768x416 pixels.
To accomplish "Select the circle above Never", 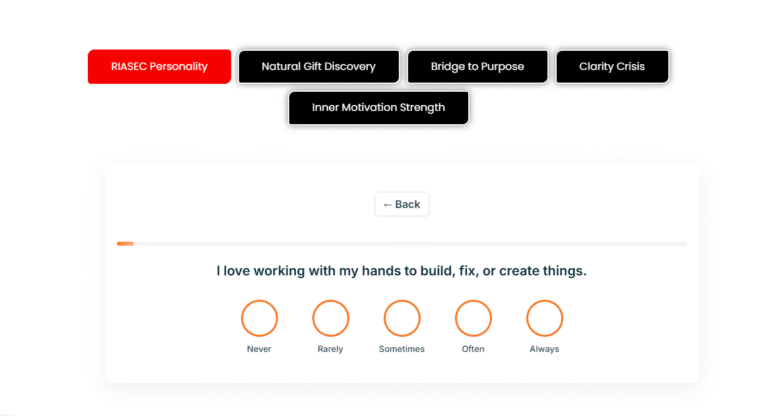I will coord(259,318).
